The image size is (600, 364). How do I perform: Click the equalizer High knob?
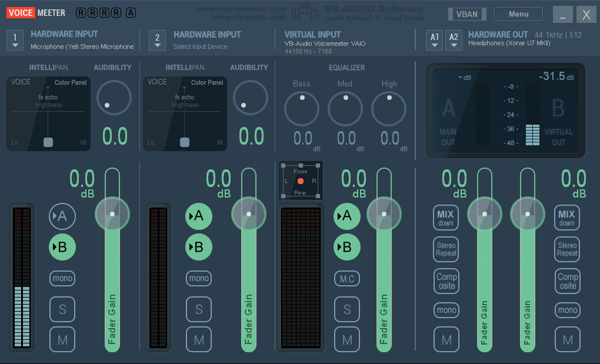389,109
